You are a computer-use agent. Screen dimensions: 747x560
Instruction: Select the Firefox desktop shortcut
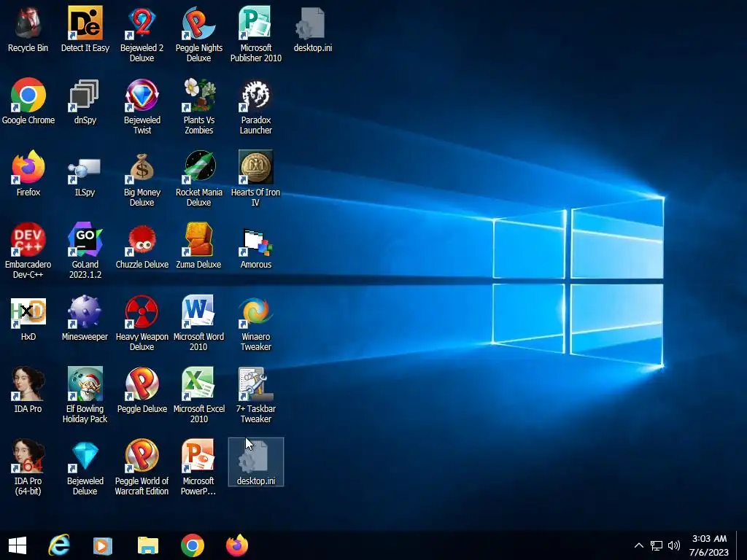(x=28, y=174)
